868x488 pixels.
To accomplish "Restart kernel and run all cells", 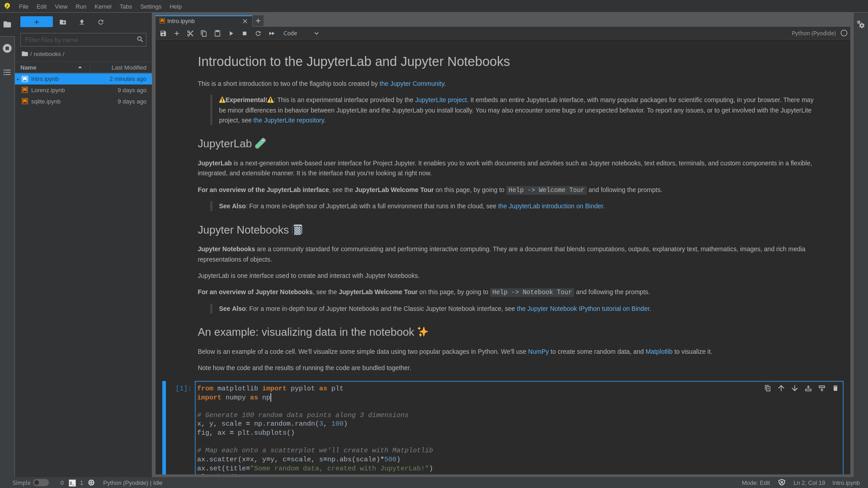I will [x=271, y=33].
